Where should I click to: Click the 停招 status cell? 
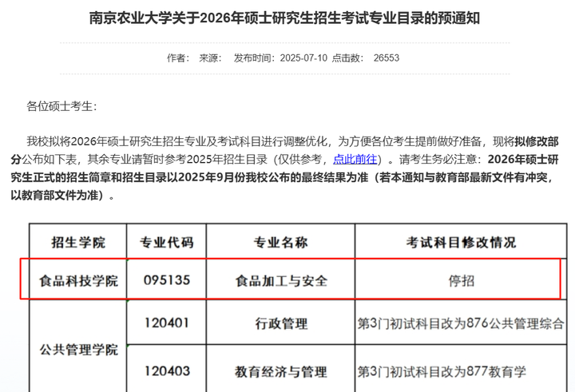[x=461, y=280]
